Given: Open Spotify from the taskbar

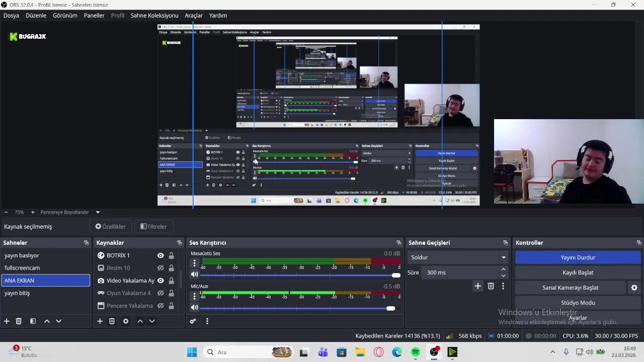Looking at the screenshot, I should [x=416, y=352].
